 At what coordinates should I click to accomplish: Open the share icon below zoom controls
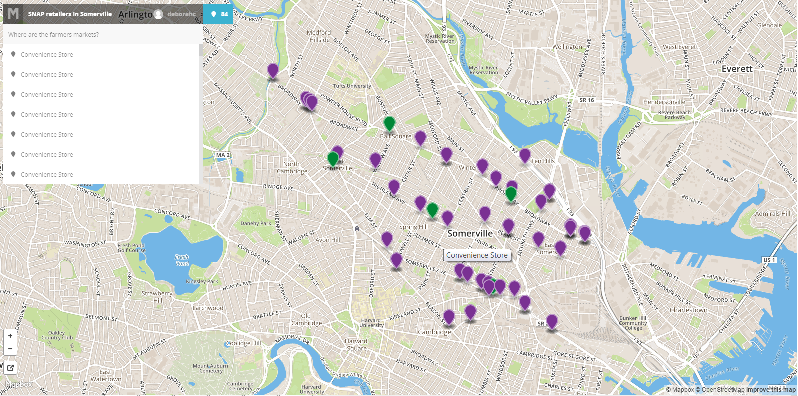click(x=10, y=367)
